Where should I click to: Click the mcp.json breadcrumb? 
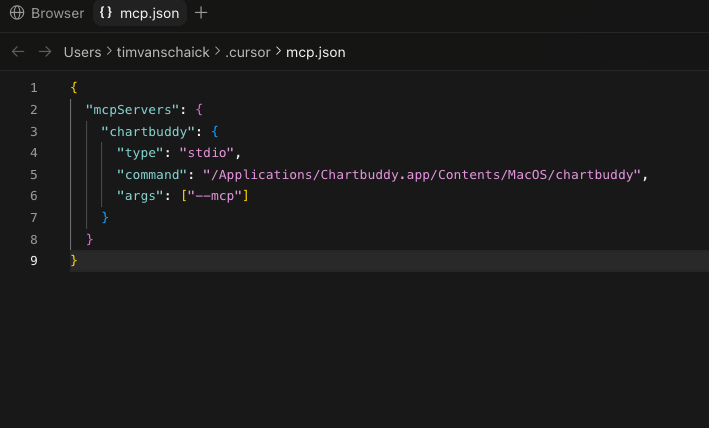tap(316, 52)
